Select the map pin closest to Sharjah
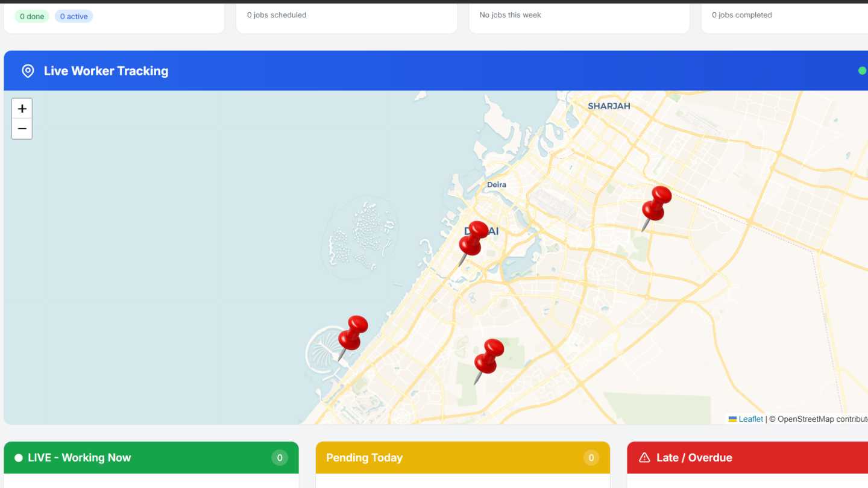This screenshot has width=868, height=488. (655, 205)
